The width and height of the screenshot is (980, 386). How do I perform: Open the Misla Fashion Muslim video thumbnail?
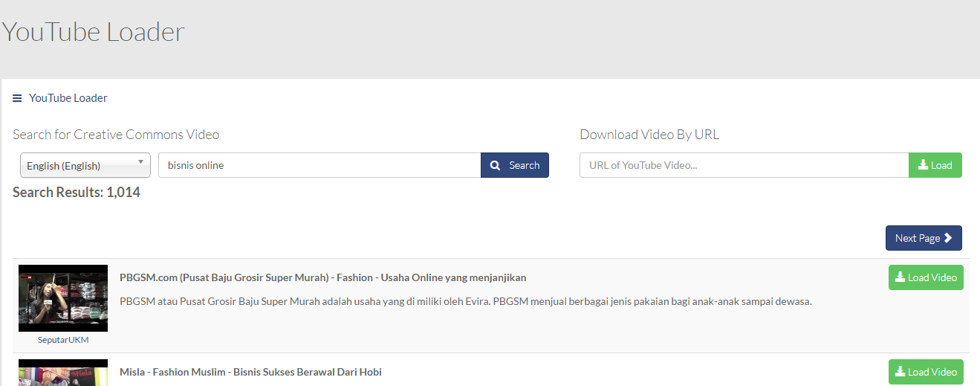[x=63, y=373]
